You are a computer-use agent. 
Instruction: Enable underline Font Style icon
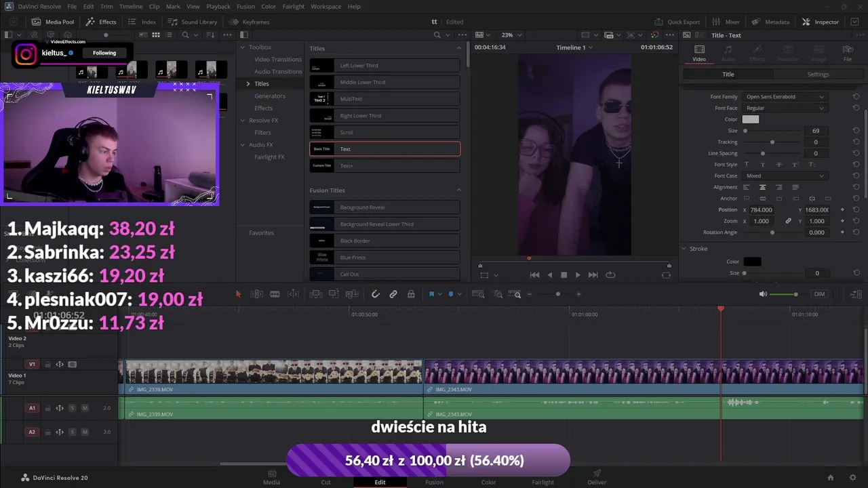pos(747,165)
